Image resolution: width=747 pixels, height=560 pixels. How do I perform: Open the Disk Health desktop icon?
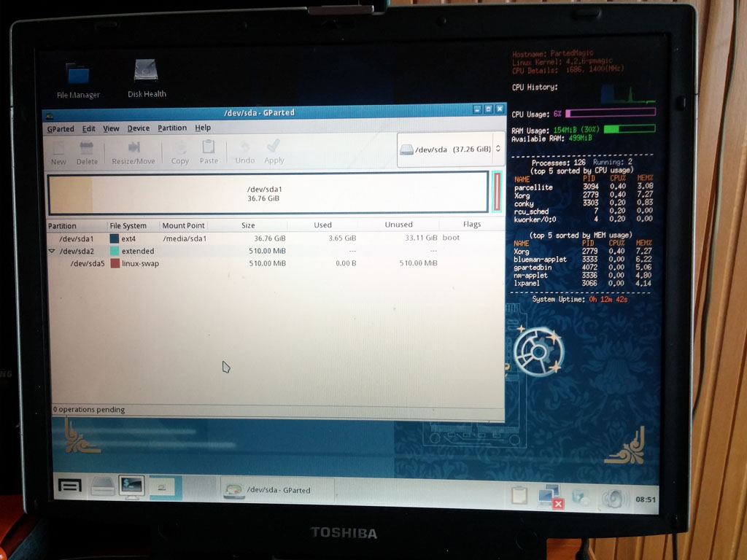pyautogui.click(x=146, y=78)
